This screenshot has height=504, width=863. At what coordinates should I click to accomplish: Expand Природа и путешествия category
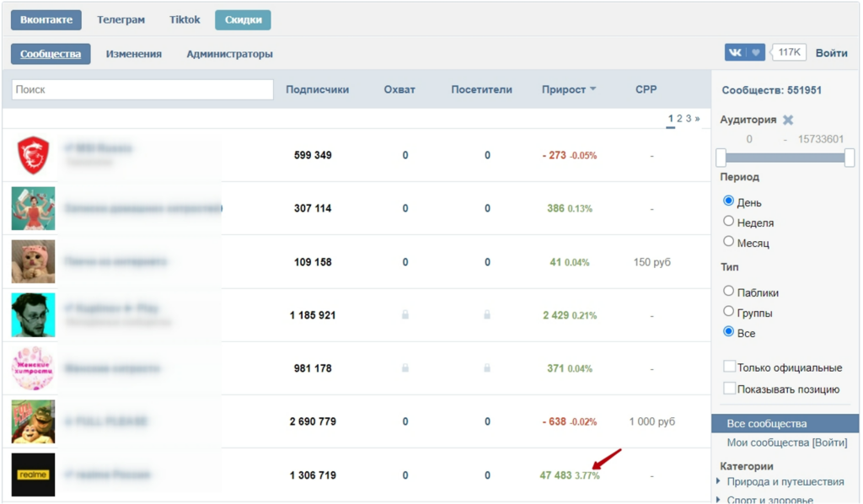(718, 481)
